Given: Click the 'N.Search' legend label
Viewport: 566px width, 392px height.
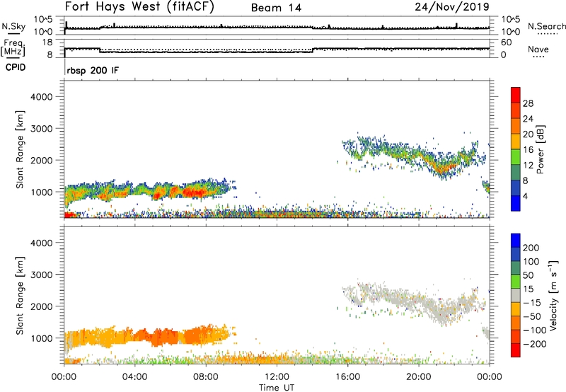Looking at the screenshot, I should (546, 26).
